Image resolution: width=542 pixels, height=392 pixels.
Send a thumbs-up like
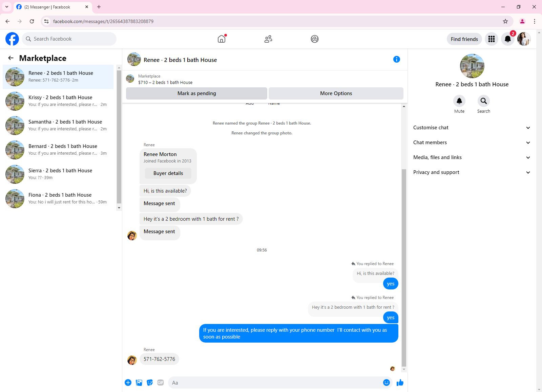coord(400,383)
